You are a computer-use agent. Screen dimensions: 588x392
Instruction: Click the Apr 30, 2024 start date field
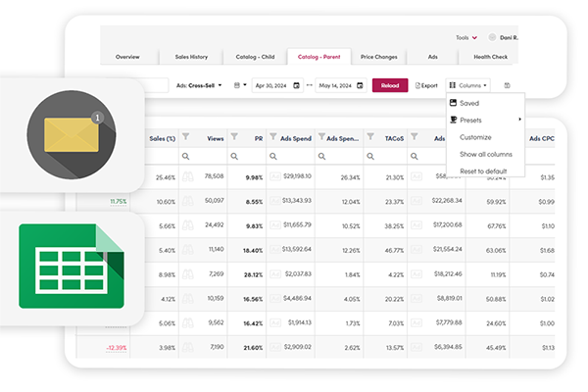[277, 85]
